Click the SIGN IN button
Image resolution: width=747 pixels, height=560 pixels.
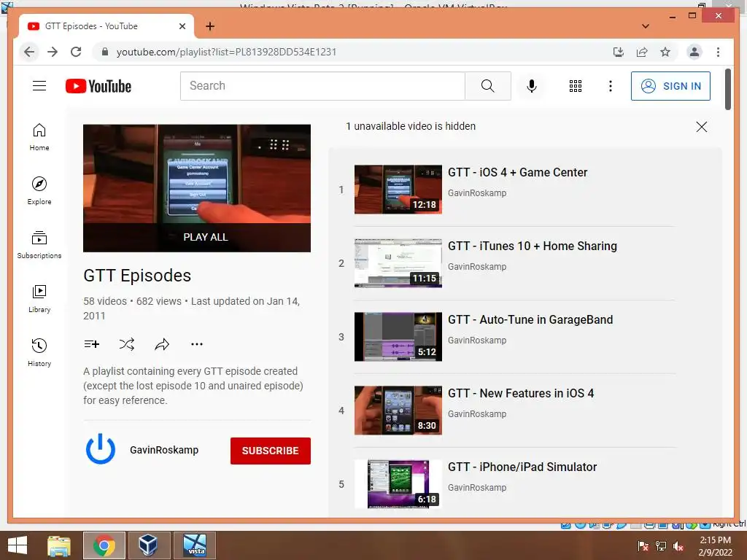670,86
